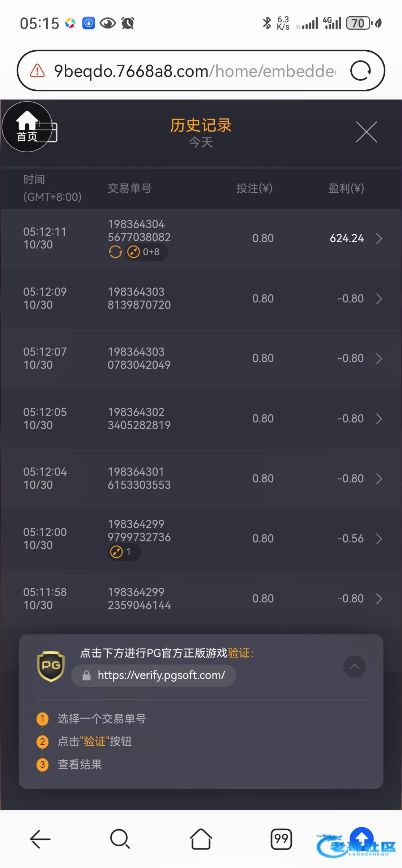Select transaction 198364299 2359046144
Viewport: 402px width, 868px height.
click(x=139, y=599)
